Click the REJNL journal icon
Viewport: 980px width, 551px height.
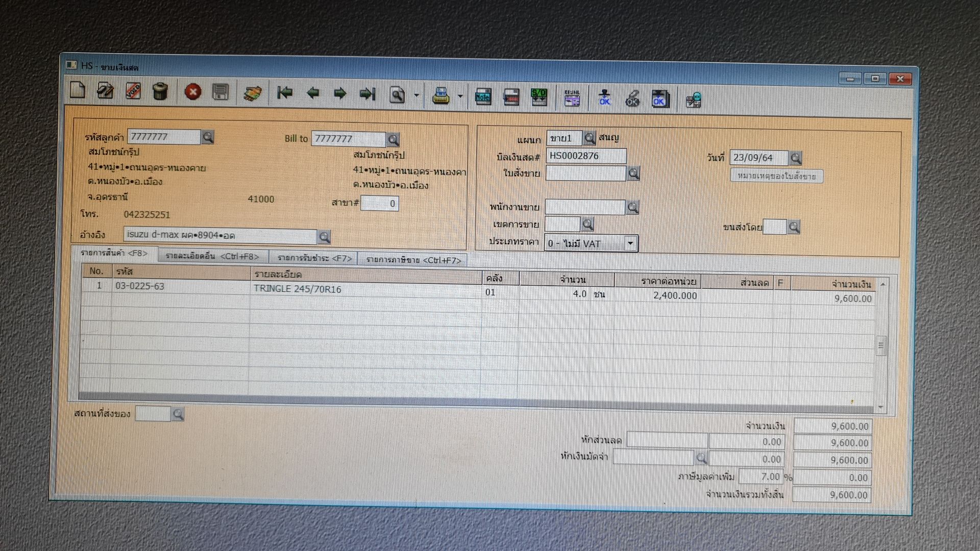pyautogui.click(x=572, y=98)
